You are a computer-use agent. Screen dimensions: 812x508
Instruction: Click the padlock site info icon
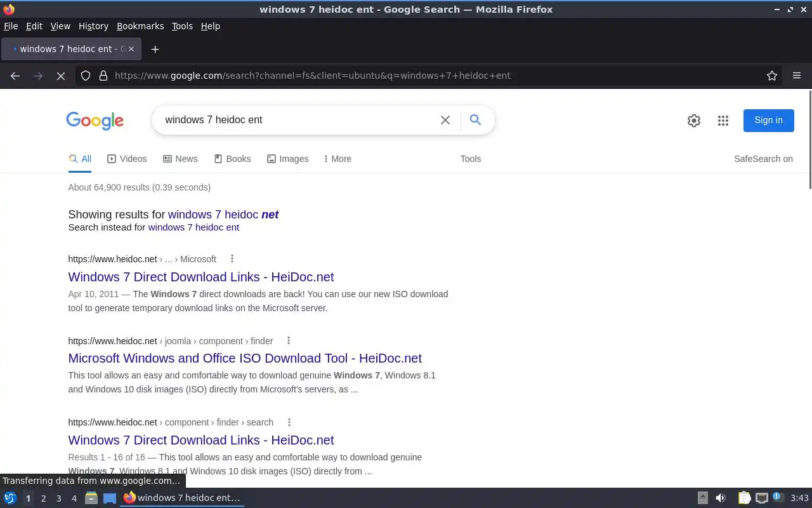pos(103,76)
